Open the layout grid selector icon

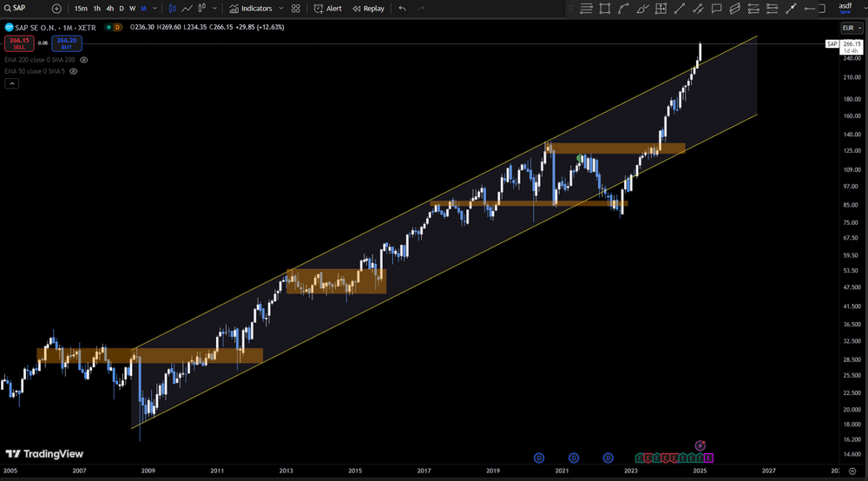(296, 9)
